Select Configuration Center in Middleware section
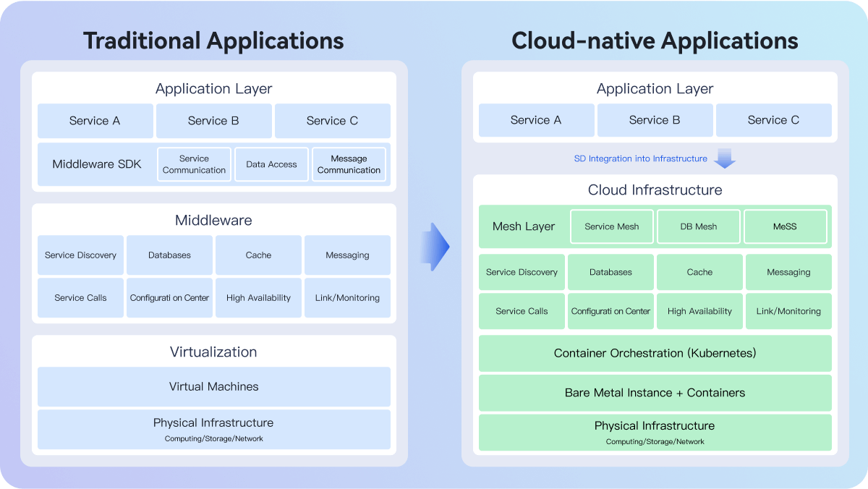This screenshot has width=868, height=489. (x=169, y=298)
